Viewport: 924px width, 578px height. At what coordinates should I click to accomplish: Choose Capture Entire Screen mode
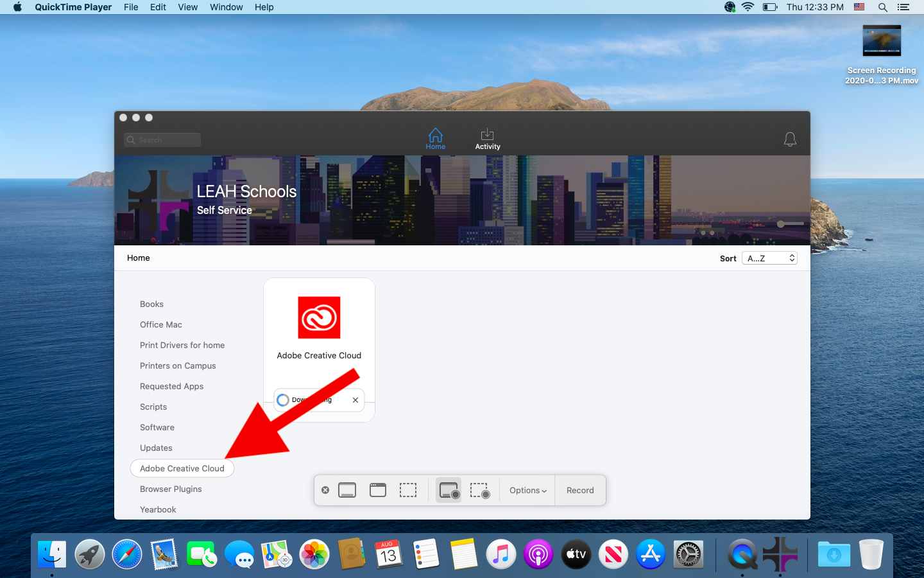pyautogui.click(x=347, y=491)
